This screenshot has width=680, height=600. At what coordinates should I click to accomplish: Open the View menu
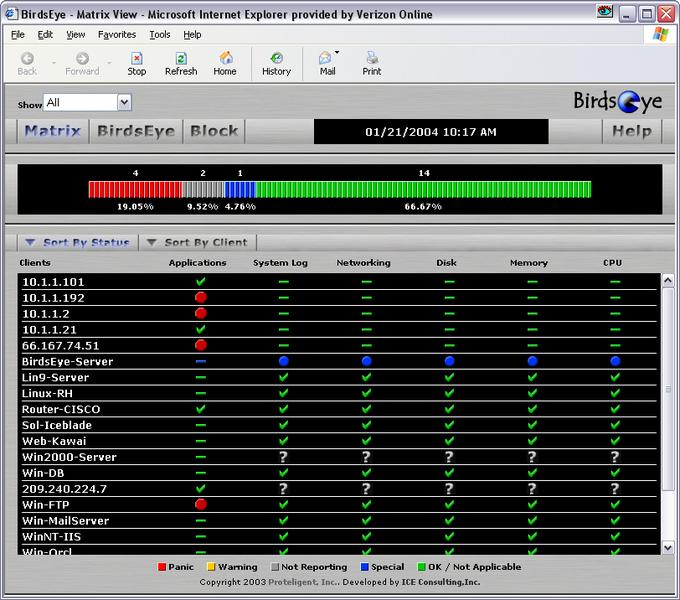pyautogui.click(x=75, y=35)
